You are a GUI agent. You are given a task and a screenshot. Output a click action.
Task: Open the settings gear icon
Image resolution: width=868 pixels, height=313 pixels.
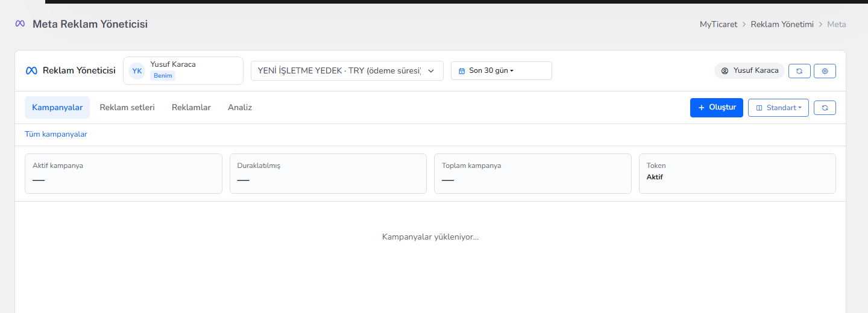(x=825, y=71)
